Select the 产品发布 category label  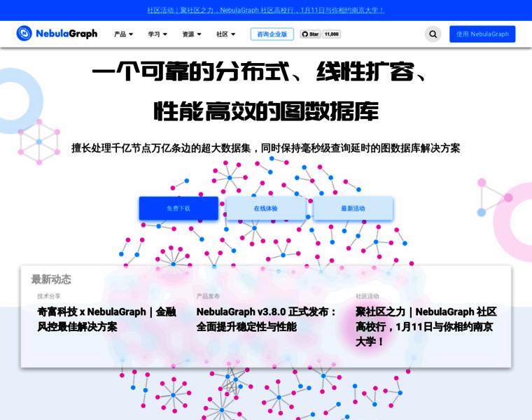208,296
